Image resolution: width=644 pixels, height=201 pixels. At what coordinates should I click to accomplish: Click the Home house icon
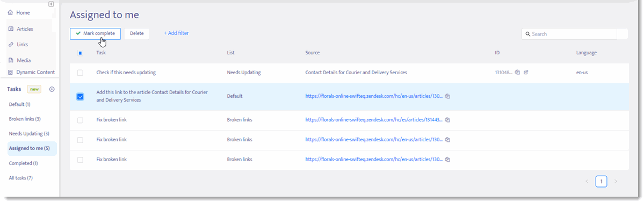click(x=11, y=13)
